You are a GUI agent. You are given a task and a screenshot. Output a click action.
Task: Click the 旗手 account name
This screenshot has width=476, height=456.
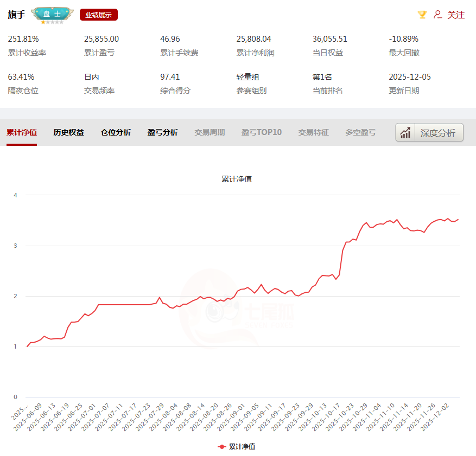[16, 15]
